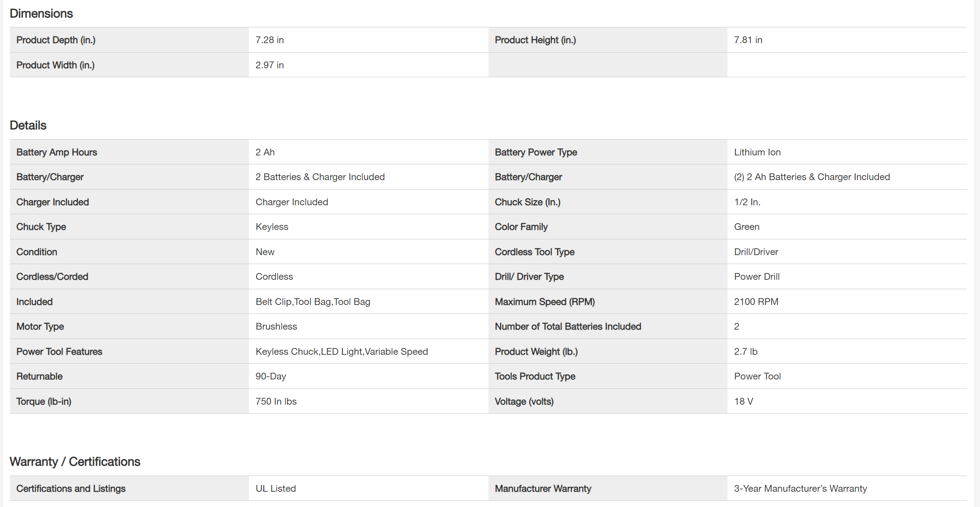The image size is (980, 507).
Task: Click the Cordless Tool Type label
Action: coord(535,252)
